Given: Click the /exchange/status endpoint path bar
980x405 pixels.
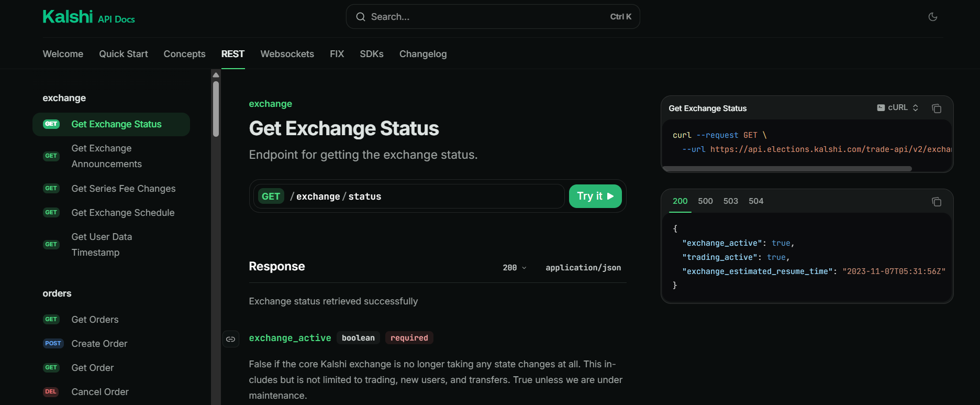Looking at the screenshot, I should pyautogui.click(x=409, y=196).
